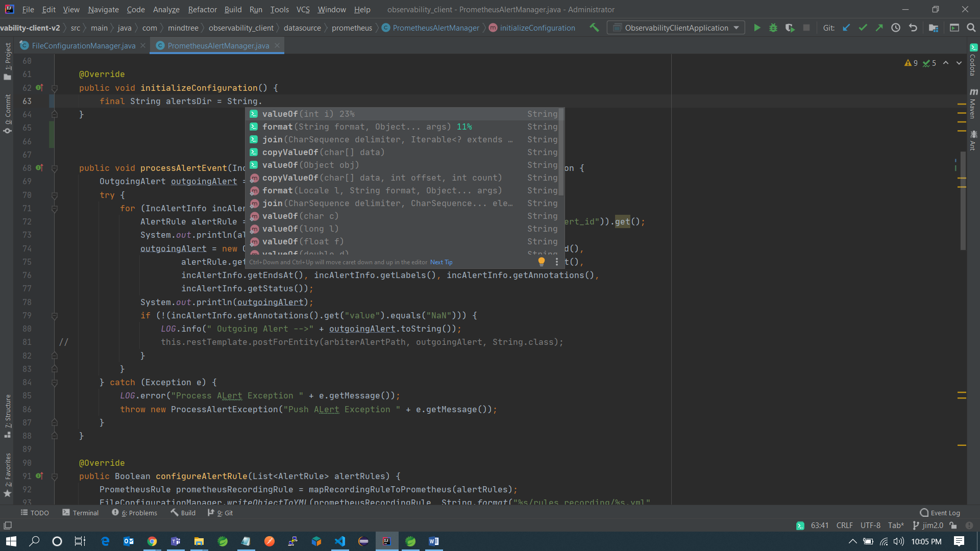
Task: Run with coverage icon
Action: pos(790,28)
